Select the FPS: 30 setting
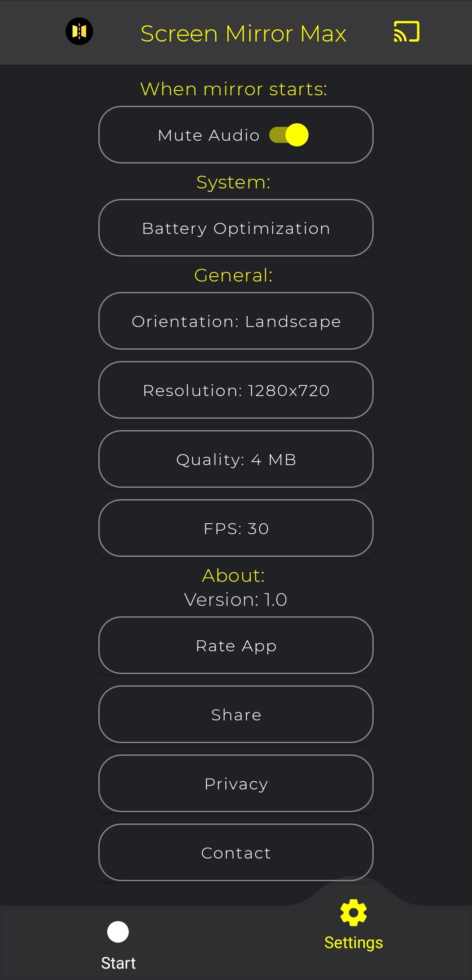472x980 pixels. [x=236, y=528]
